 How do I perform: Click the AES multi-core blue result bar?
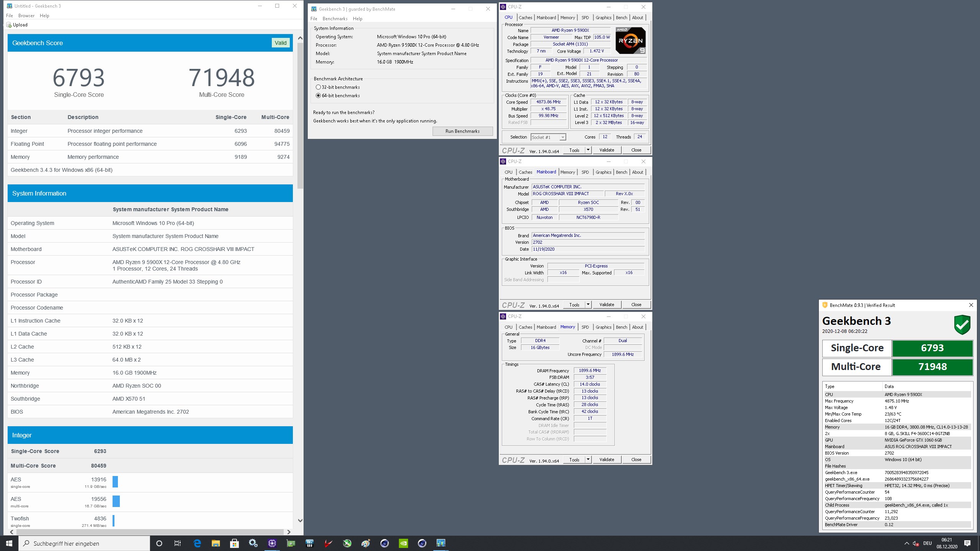pyautogui.click(x=116, y=501)
